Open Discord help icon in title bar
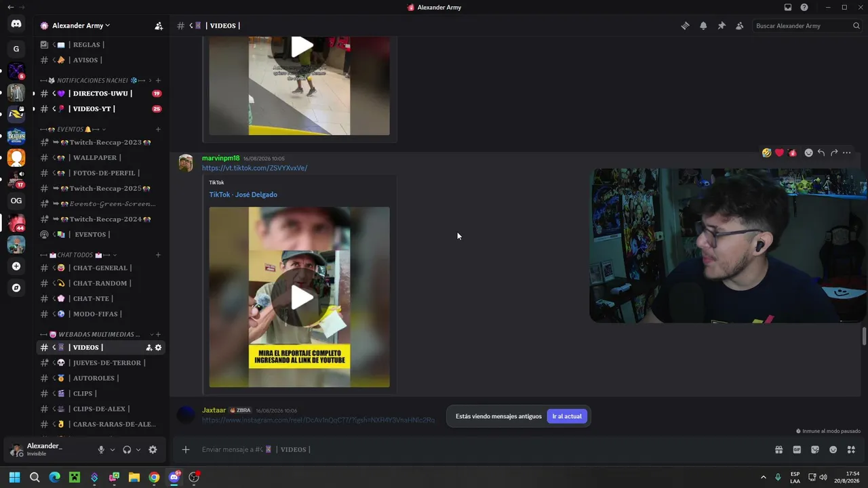Viewport: 868px width, 488px height. click(x=804, y=7)
